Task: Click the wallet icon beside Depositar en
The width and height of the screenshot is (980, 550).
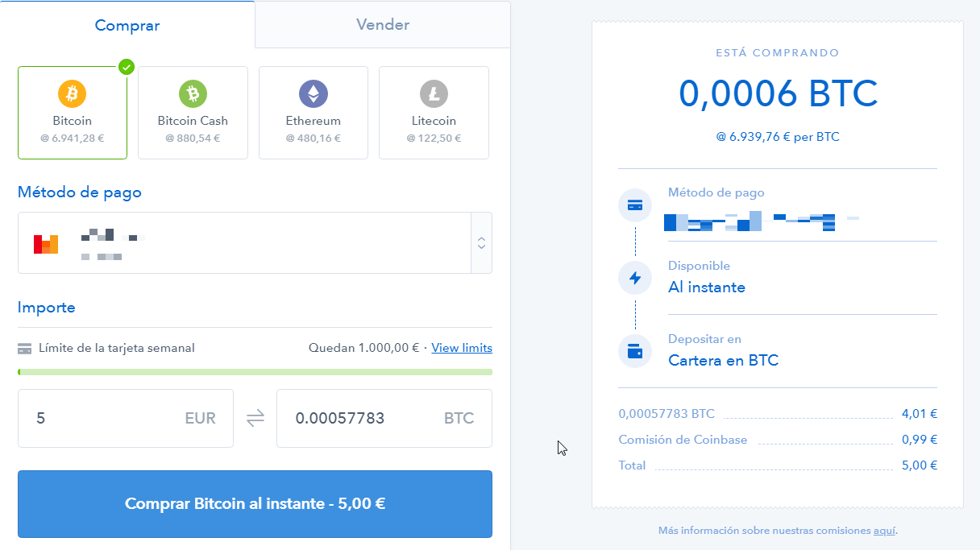Action: [x=635, y=352]
